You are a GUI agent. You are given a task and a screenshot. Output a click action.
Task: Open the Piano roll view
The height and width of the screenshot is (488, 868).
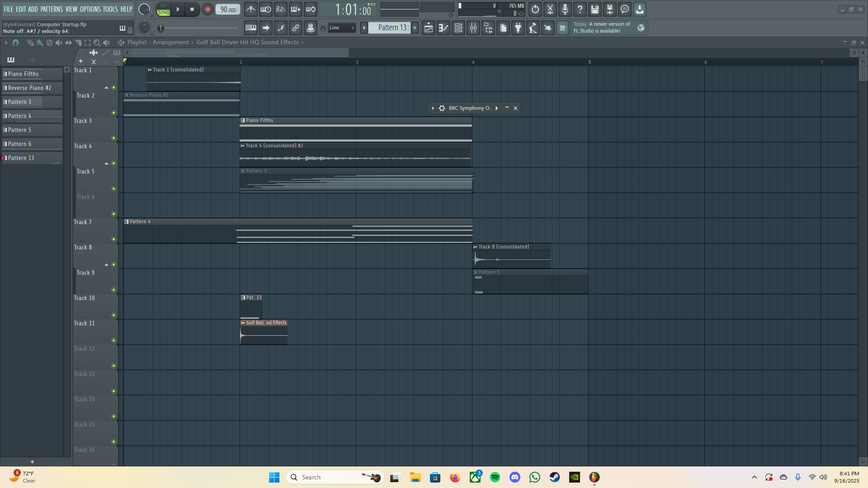coord(443,28)
